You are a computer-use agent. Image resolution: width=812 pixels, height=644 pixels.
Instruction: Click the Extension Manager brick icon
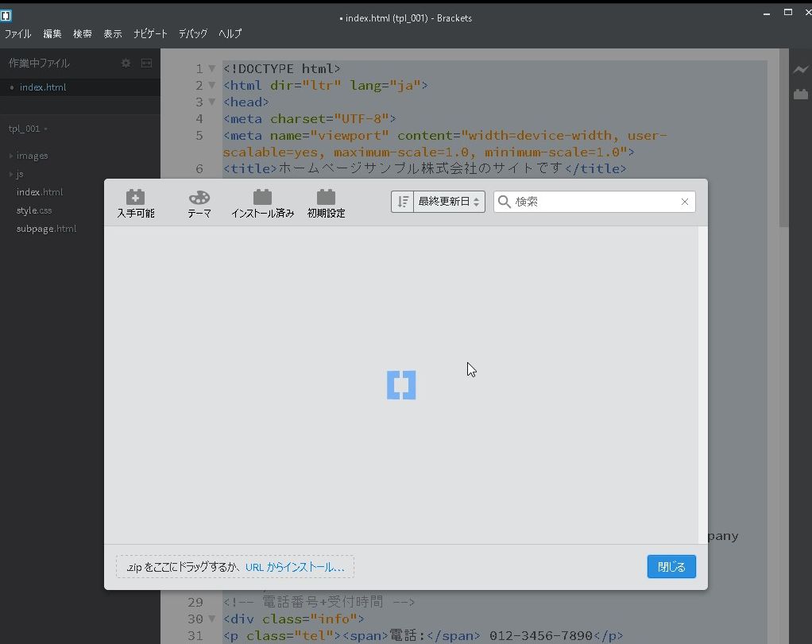pyautogui.click(x=800, y=94)
